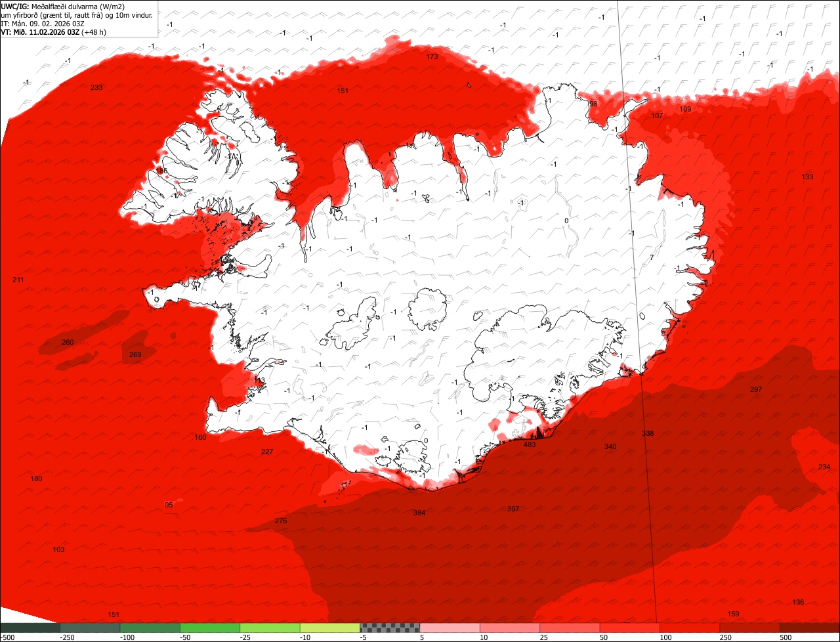Select the value 95 in the southwest sea
Viewport: 840px width, 642px height.
[169, 505]
